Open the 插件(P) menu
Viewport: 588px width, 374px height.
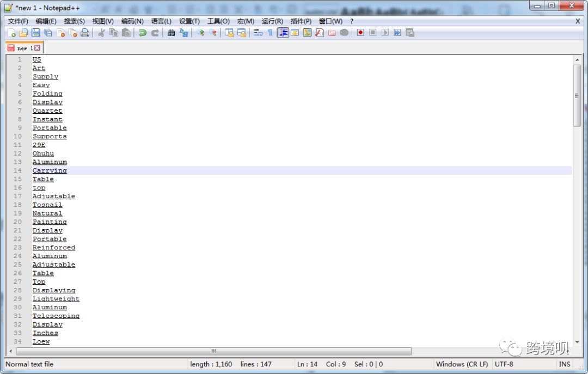[301, 21]
